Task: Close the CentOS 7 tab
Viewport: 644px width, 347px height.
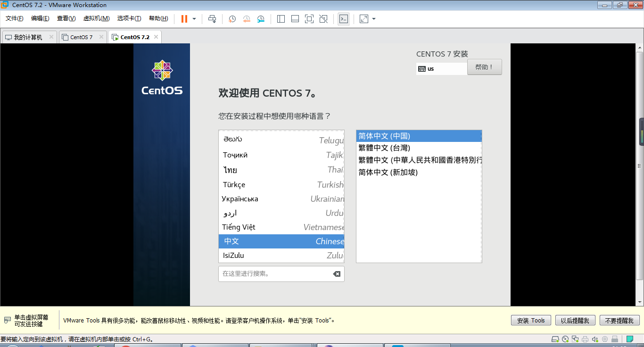Action: pyautogui.click(x=100, y=37)
